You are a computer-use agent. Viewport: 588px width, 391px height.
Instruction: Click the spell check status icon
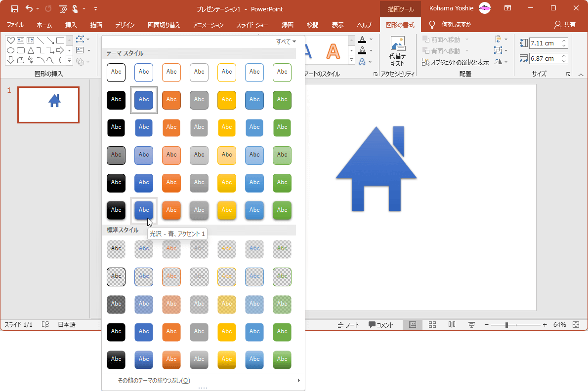point(45,325)
